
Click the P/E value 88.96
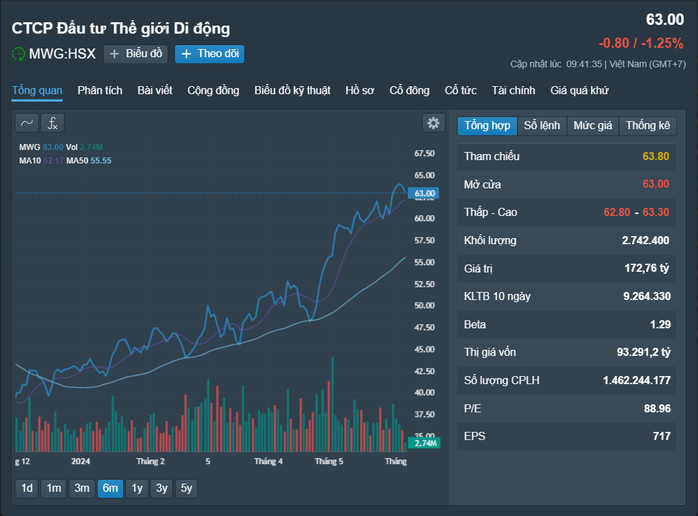tap(657, 408)
